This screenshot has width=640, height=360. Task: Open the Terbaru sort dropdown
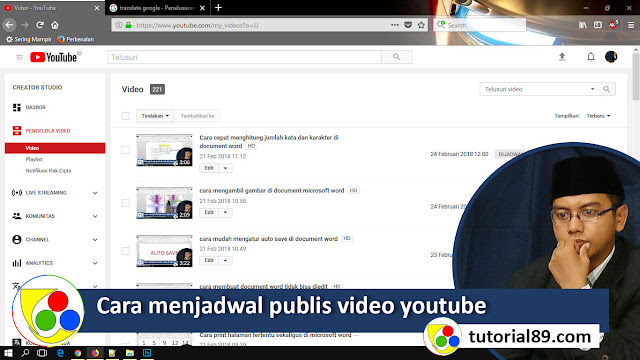pos(598,116)
